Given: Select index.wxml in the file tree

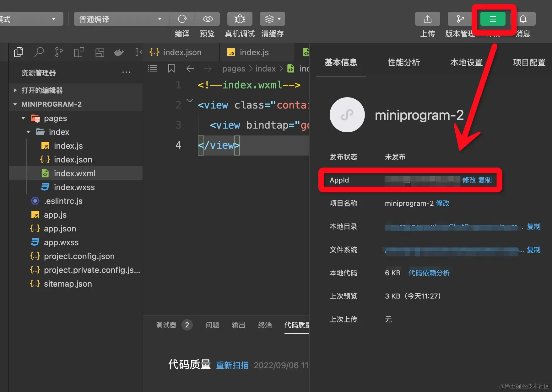Looking at the screenshot, I should click(76, 173).
